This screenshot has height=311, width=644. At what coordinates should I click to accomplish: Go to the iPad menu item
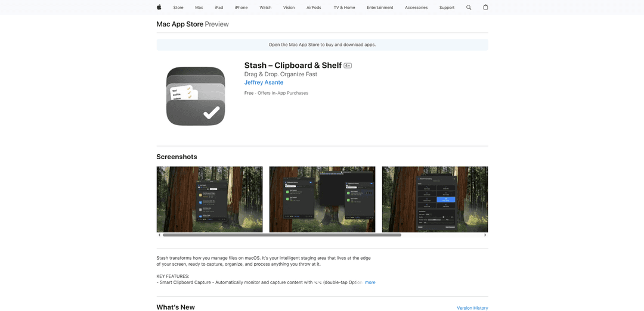click(219, 8)
